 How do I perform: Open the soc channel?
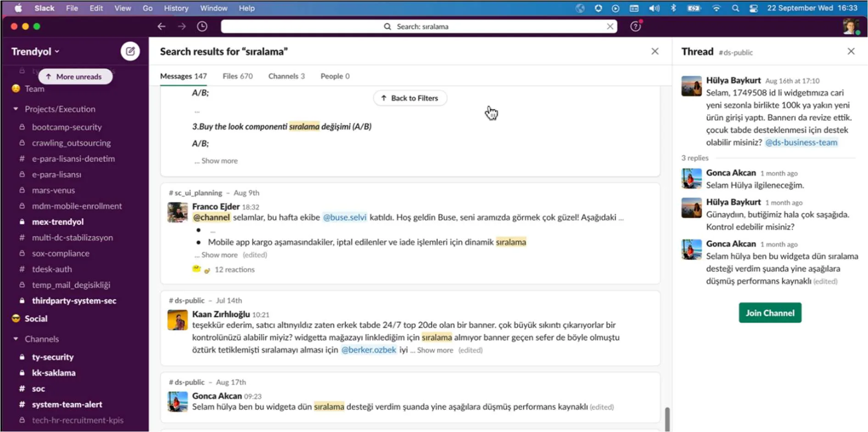[38, 388]
